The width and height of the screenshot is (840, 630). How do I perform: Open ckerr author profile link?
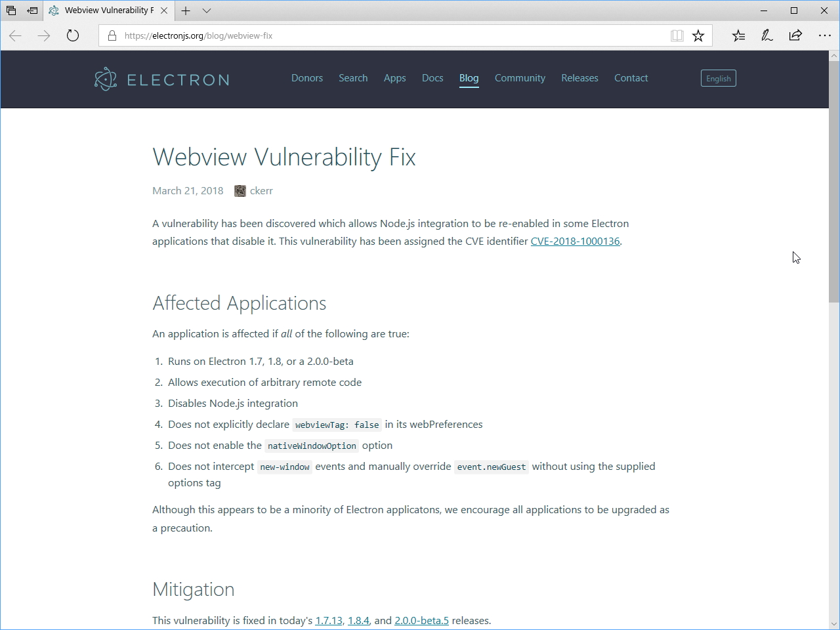click(x=261, y=191)
